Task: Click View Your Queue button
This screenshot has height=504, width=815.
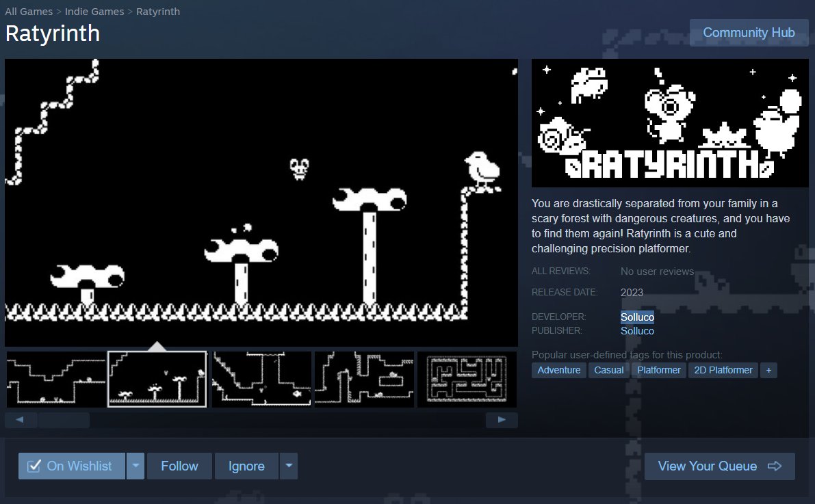Action: pyautogui.click(x=719, y=466)
